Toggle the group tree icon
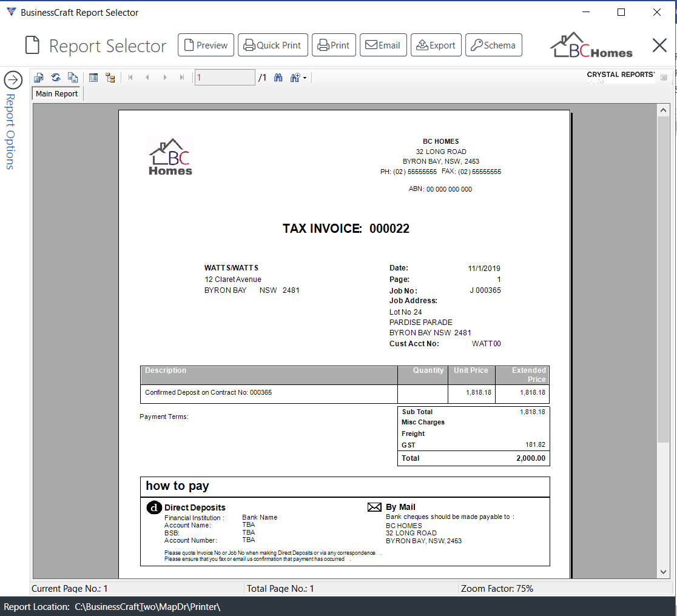The image size is (677, 616). click(110, 78)
